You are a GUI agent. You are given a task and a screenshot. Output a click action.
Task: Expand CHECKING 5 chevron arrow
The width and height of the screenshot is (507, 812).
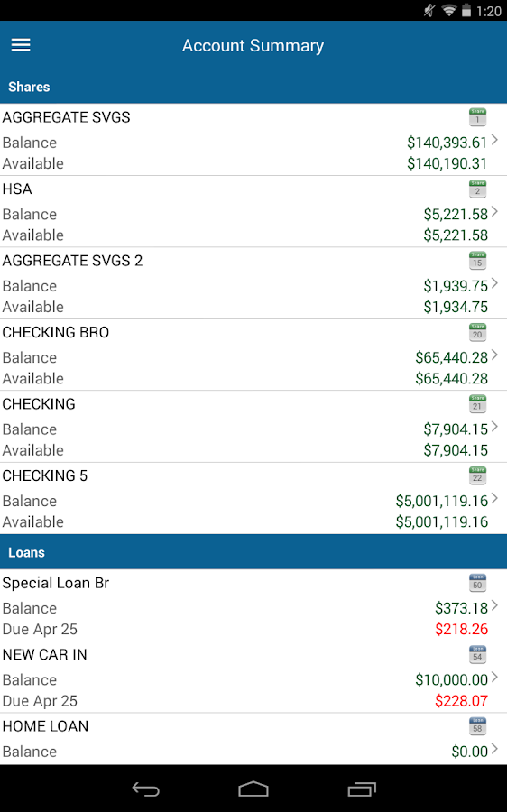pyautogui.click(x=494, y=498)
